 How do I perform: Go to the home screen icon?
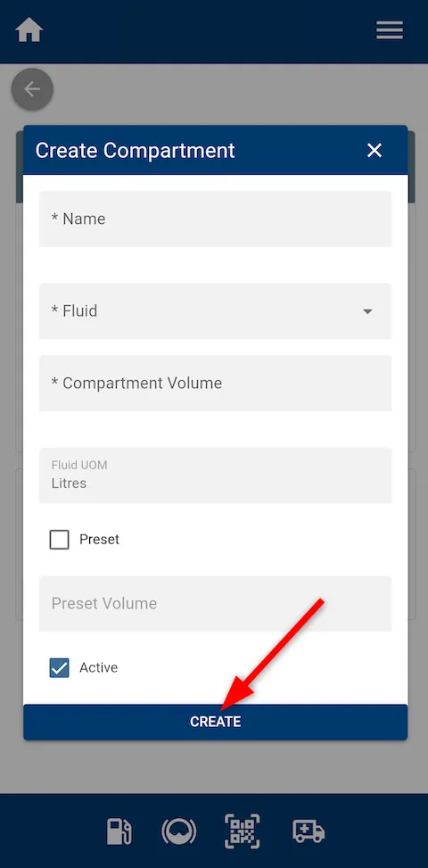(29, 30)
